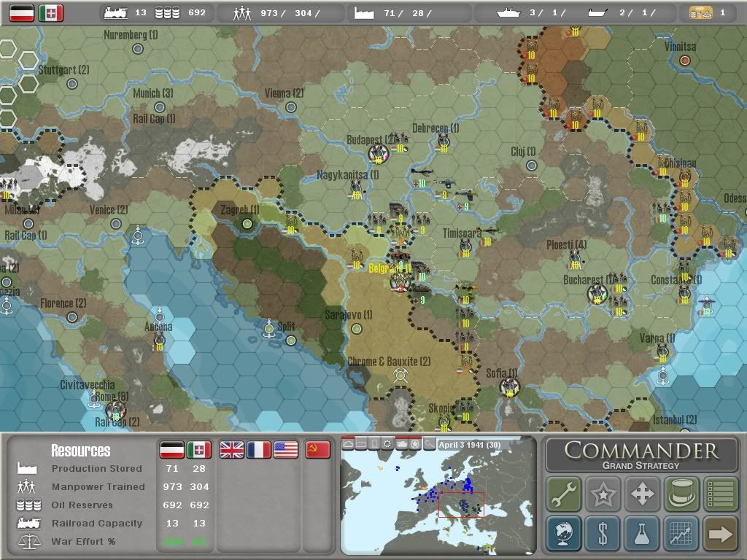The image size is (747, 560).
Task: Click the manpower people icon in top bar
Action: click(241, 13)
